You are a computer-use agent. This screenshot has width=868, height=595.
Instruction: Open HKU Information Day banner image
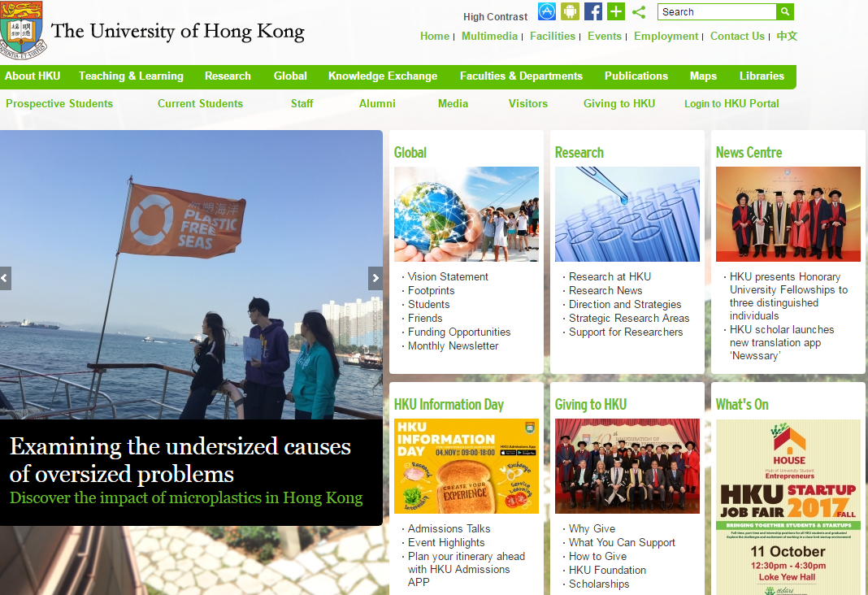[467, 466]
